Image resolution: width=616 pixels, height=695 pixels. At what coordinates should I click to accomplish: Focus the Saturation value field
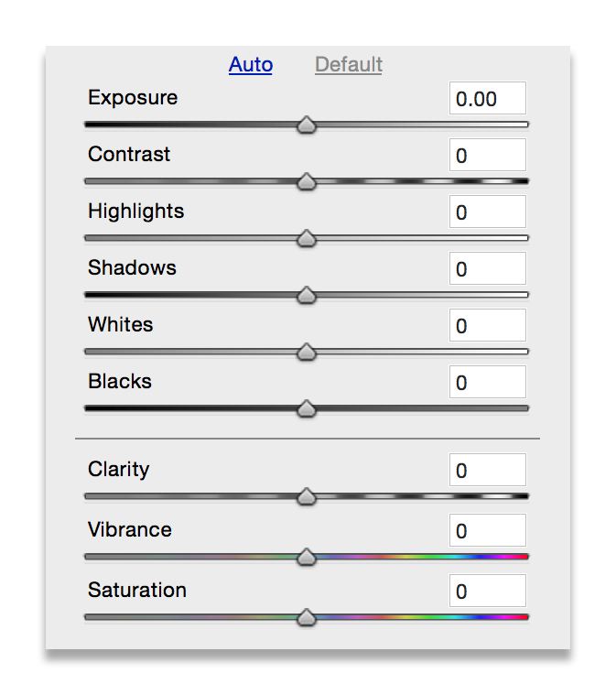click(x=487, y=592)
